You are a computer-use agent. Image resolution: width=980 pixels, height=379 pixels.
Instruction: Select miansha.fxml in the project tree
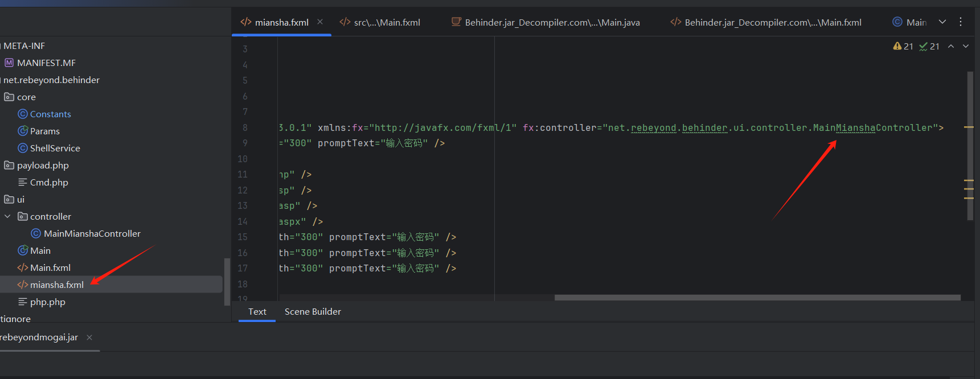[57, 285]
